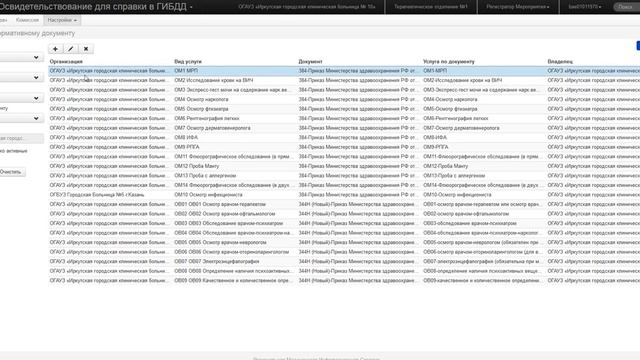This screenshot has height=360, width=640.
Task: Select the ОМ11 Флюорографическое обследование service cell
Action: pos(234,157)
